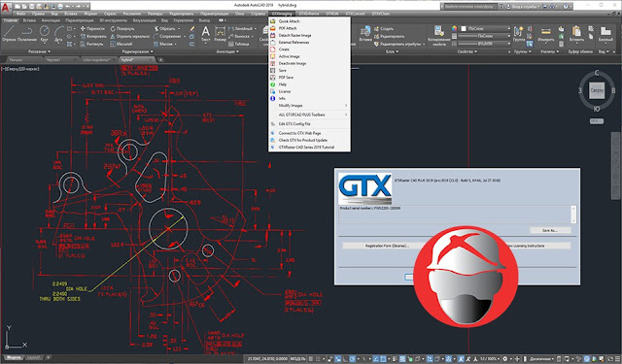Screen dimensions: 622x364
Task: Click the Растянуть (Stretch) tool
Action: (91, 44)
